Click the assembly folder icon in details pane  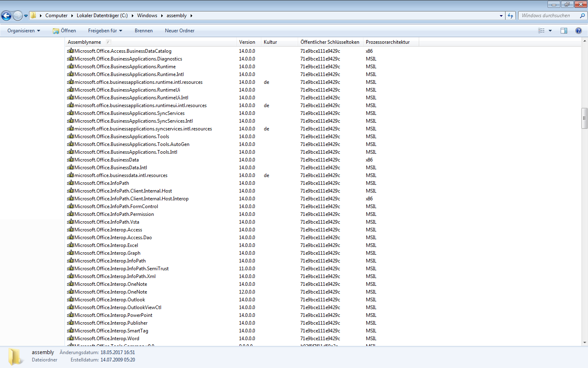(16, 357)
